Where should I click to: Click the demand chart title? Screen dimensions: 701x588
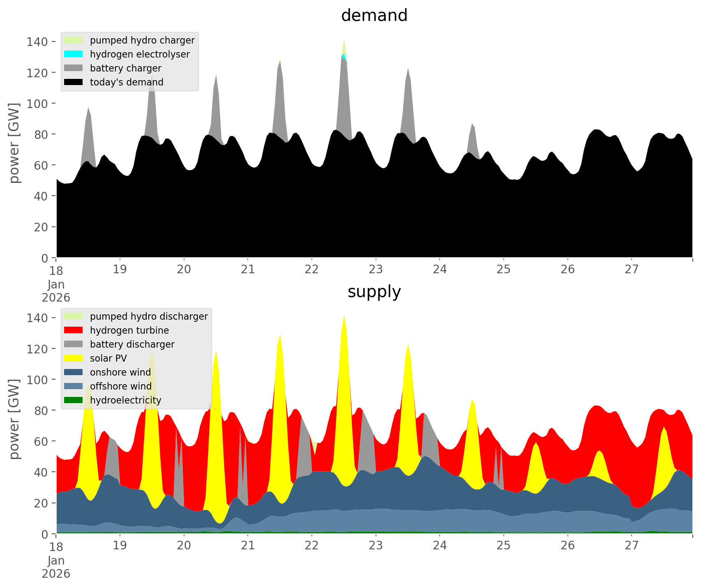point(374,16)
